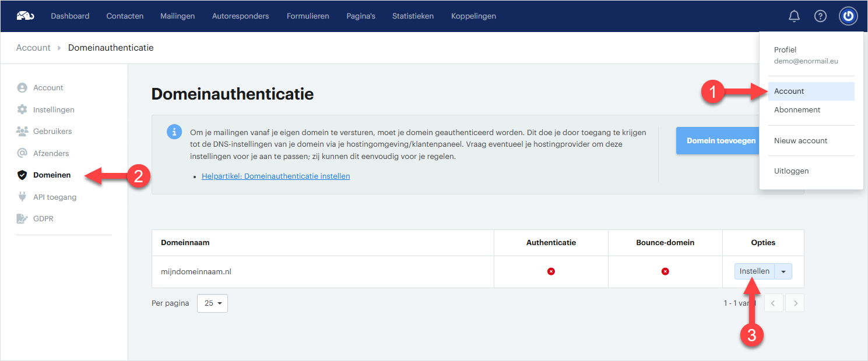Expand the Instellen options dropdown arrow

coord(783,271)
